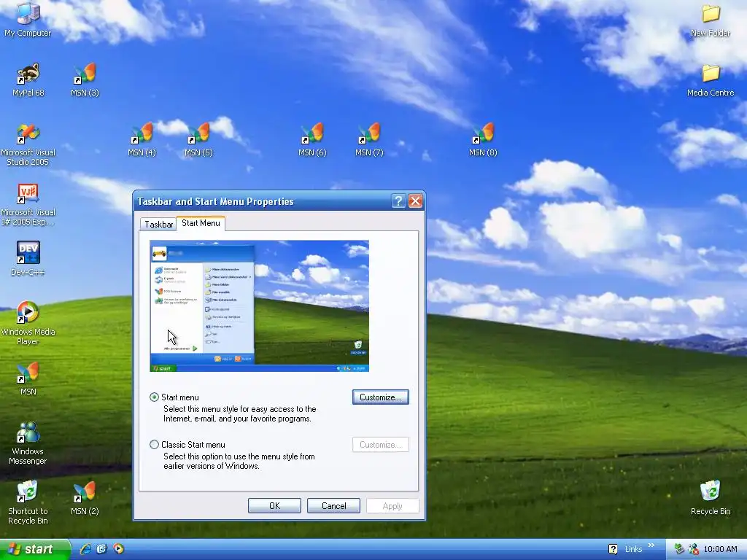Select the MSN (3) desktop shortcut
This screenshot has height=560, width=747.
click(85, 79)
